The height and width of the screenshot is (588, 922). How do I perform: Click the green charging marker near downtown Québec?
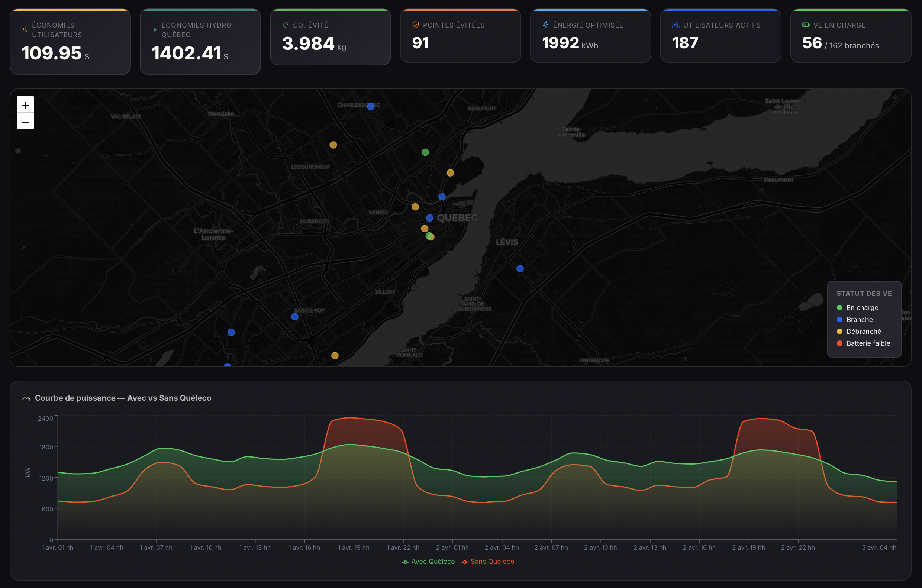[x=428, y=236]
